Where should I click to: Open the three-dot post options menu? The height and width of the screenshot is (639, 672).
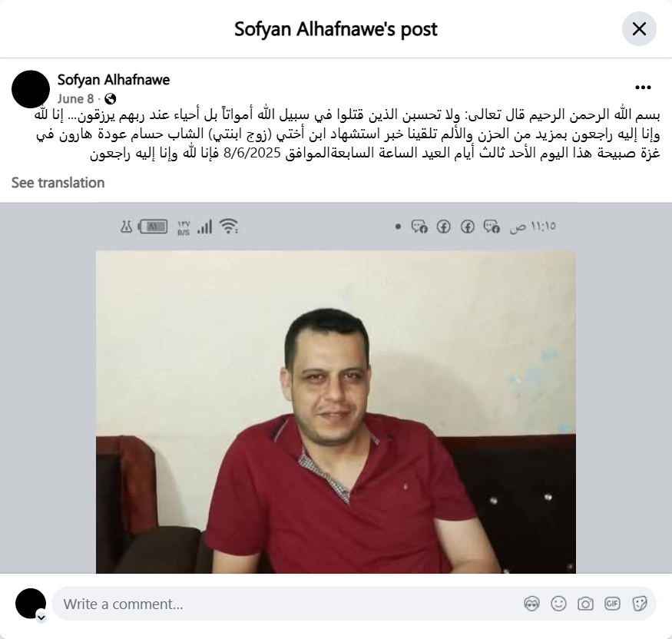click(643, 88)
